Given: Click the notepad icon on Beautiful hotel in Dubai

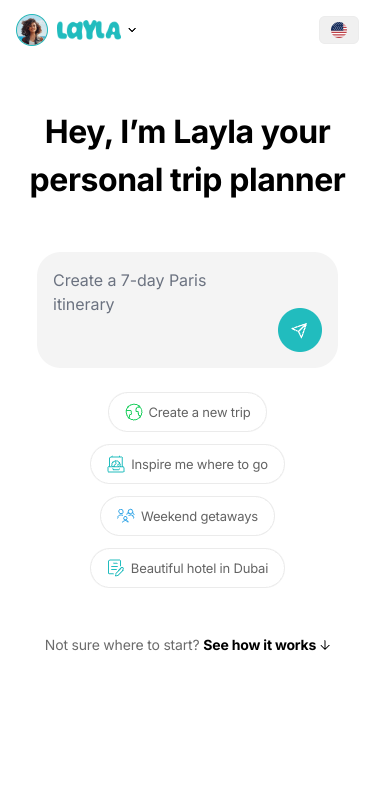Looking at the screenshot, I should coord(116,568).
